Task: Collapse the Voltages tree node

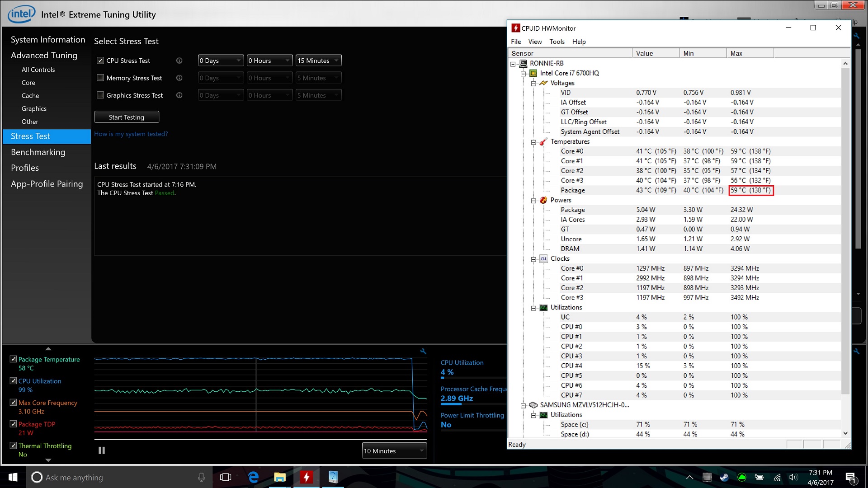Action: pyautogui.click(x=533, y=84)
